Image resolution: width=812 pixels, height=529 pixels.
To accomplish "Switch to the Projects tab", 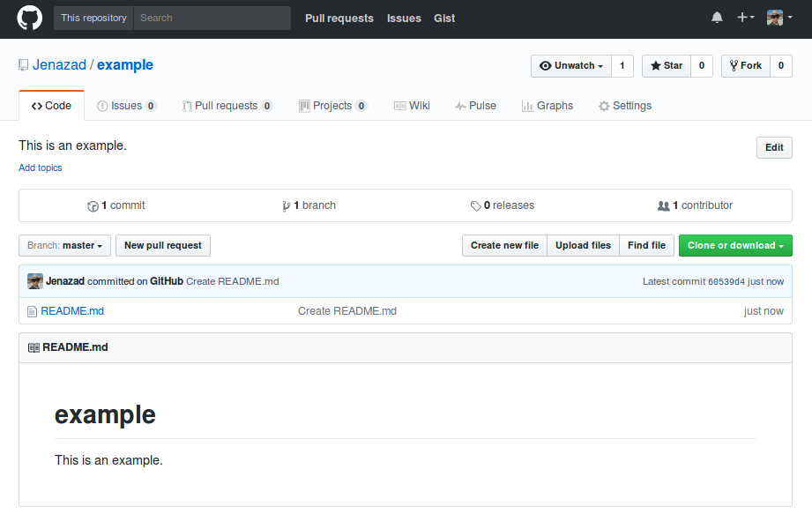I will pos(333,106).
